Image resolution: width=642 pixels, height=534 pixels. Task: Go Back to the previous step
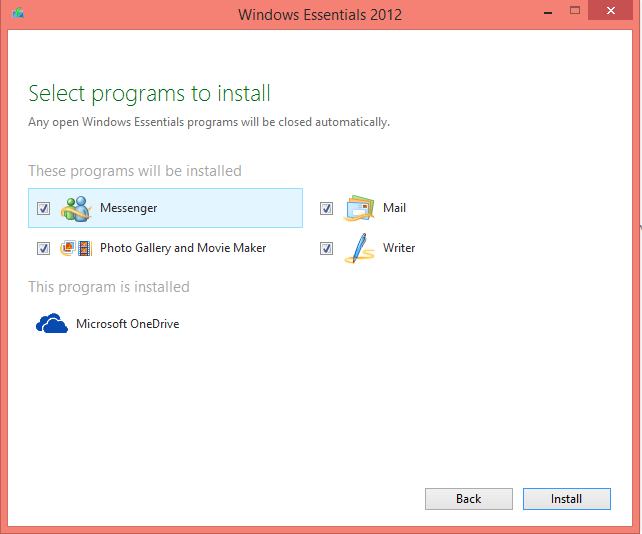point(469,499)
